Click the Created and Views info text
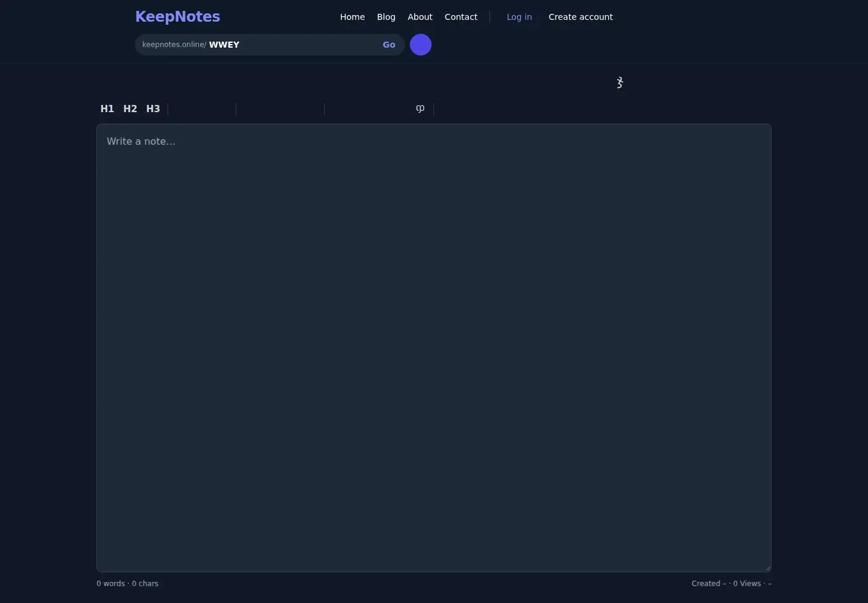868x603 pixels. coord(732,584)
